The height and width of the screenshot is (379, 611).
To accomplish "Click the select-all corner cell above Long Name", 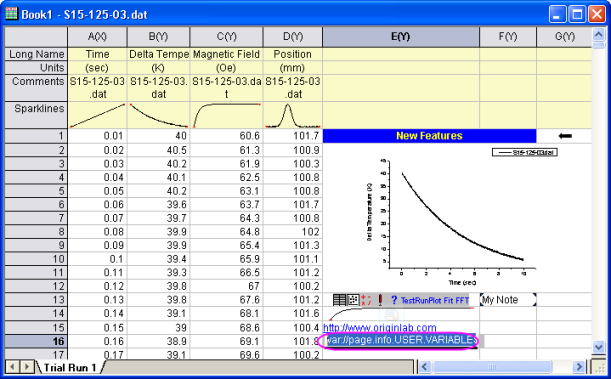I will [x=36, y=37].
